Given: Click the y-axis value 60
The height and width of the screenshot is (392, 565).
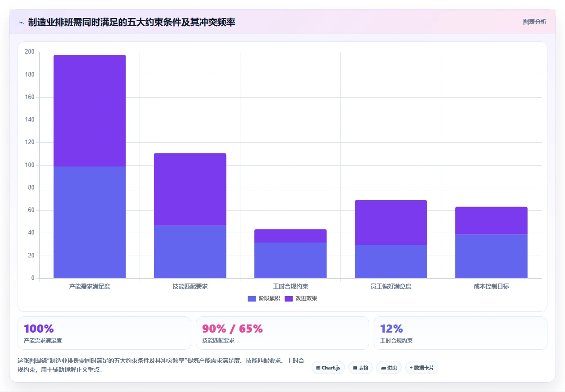Looking at the screenshot, I should tap(31, 210).
